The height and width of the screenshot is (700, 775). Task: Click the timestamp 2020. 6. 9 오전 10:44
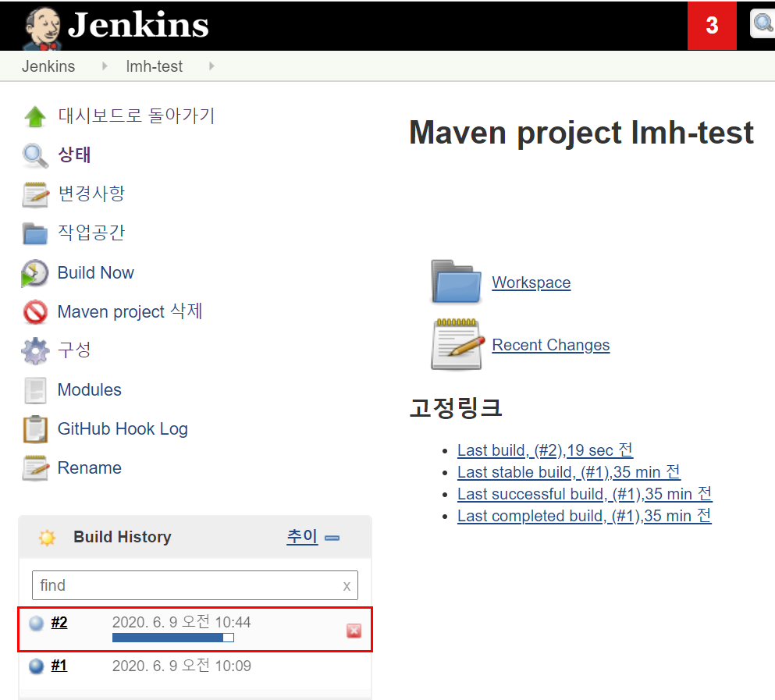point(181,622)
